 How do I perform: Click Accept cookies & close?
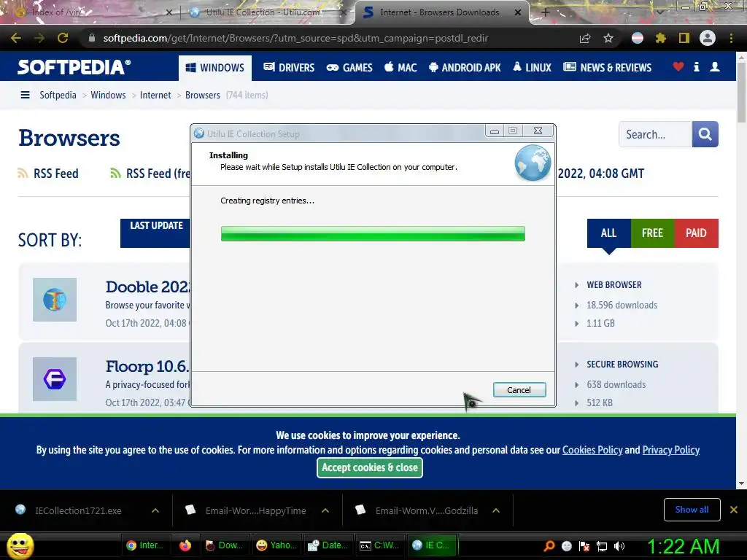coord(370,467)
